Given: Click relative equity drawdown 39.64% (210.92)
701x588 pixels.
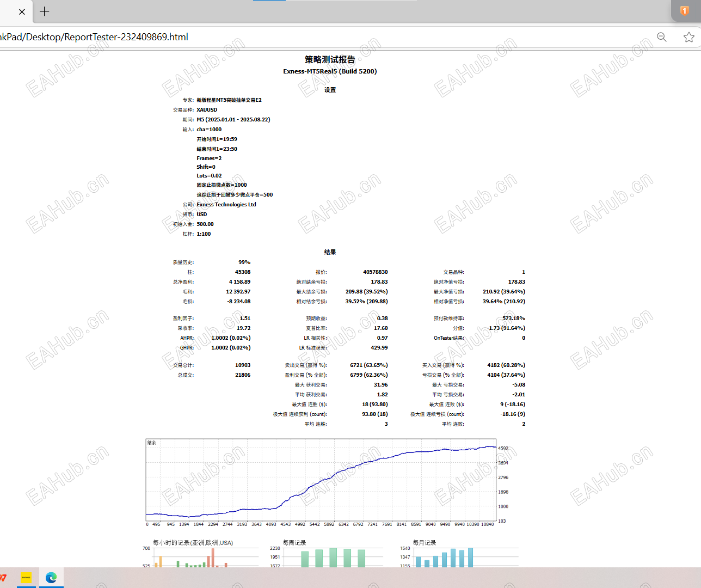Looking at the screenshot, I should click(x=504, y=302).
